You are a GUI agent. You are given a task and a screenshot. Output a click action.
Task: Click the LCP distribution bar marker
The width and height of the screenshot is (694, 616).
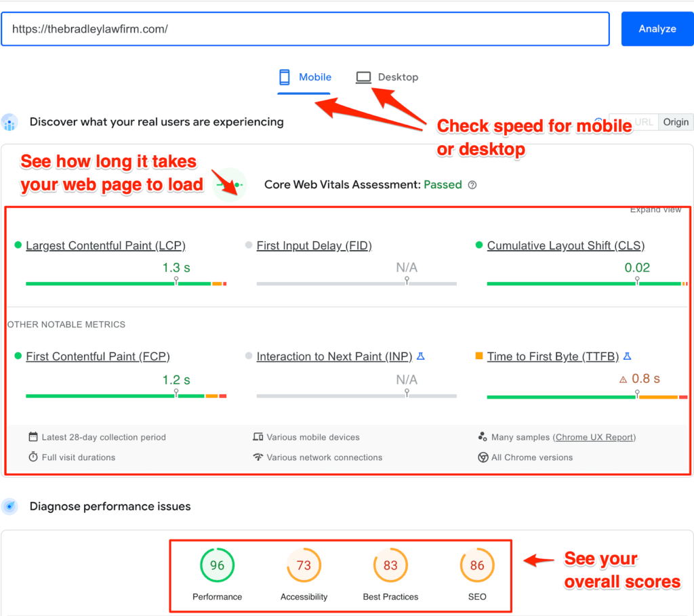click(x=176, y=281)
